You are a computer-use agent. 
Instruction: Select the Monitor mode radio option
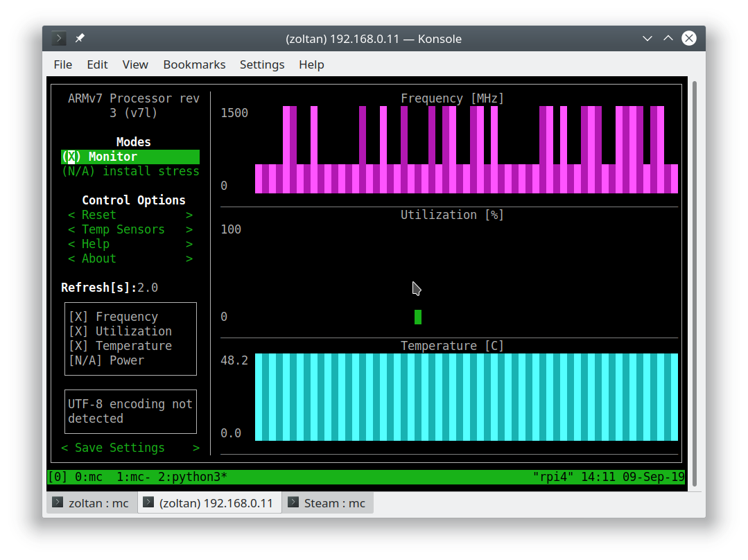click(x=99, y=157)
